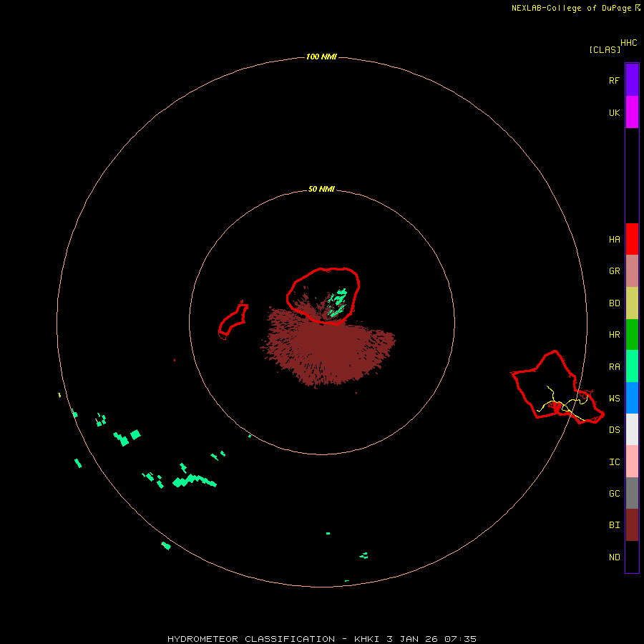The width and height of the screenshot is (644, 644).
Task: Click the small red-outlined island west of radar
Action: pyautogui.click(x=233, y=321)
